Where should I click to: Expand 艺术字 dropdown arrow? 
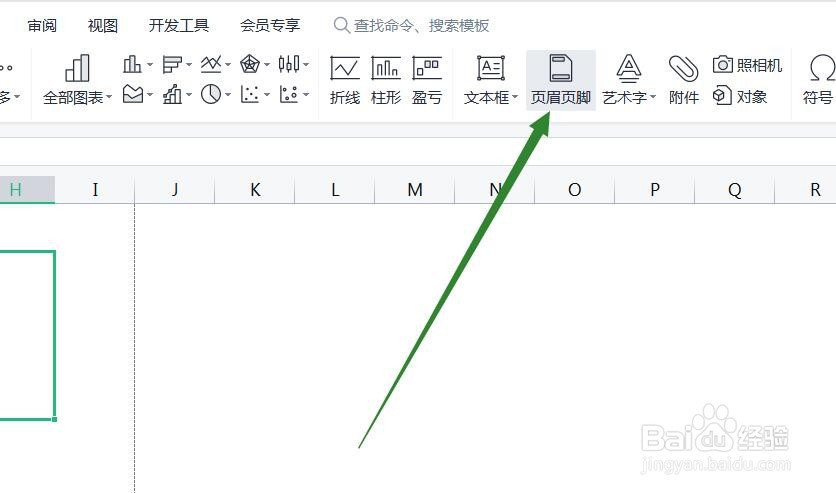point(653,97)
